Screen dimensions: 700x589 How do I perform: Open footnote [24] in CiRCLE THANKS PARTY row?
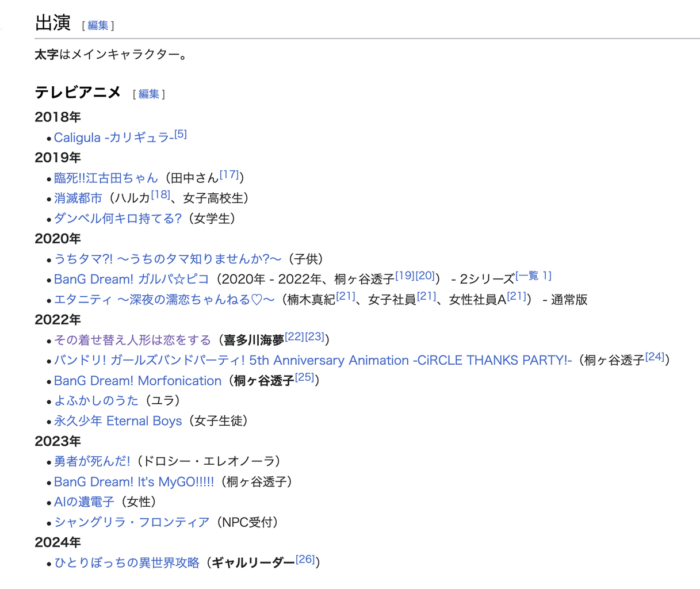pyautogui.click(x=655, y=357)
